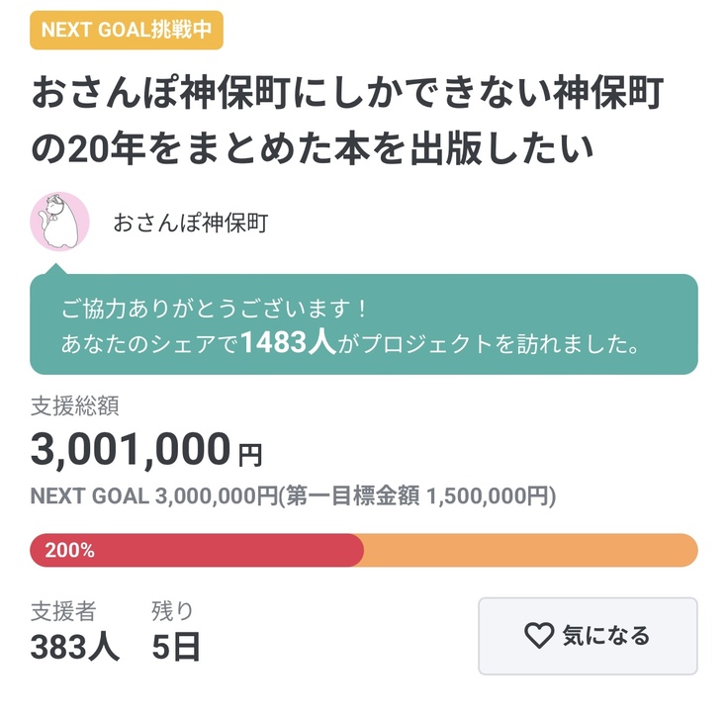The width and height of the screenshot is (728, 719).
Task: Click the 3,001,000 total amount figure
Action: tap(131, 450)
